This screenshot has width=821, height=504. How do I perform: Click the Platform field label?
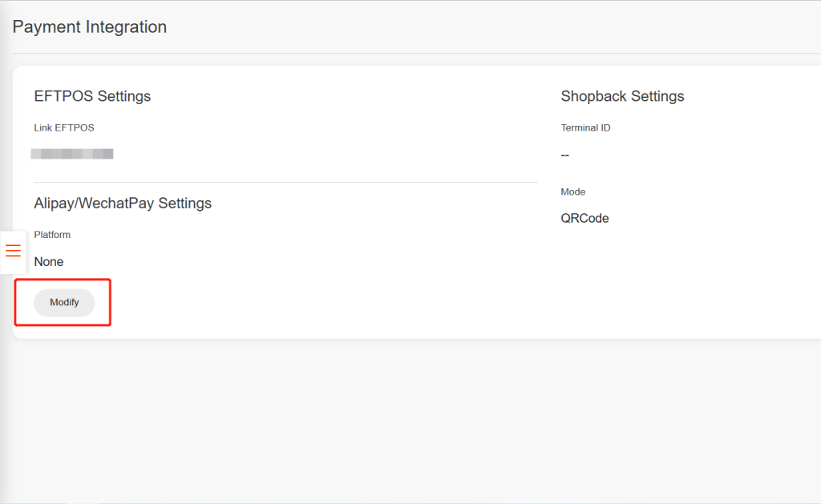click(x=52, y=235)
